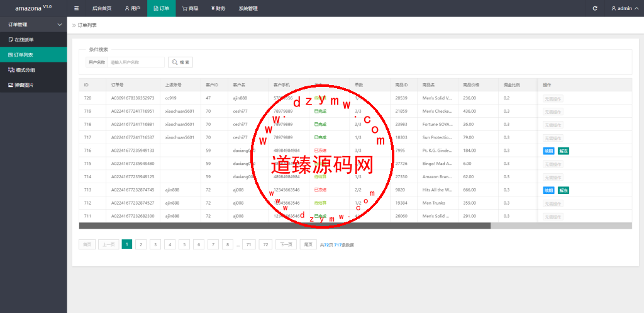Click price 666.00 in row 713
This screenshot has width=644, height=313.
click(469, 190)
